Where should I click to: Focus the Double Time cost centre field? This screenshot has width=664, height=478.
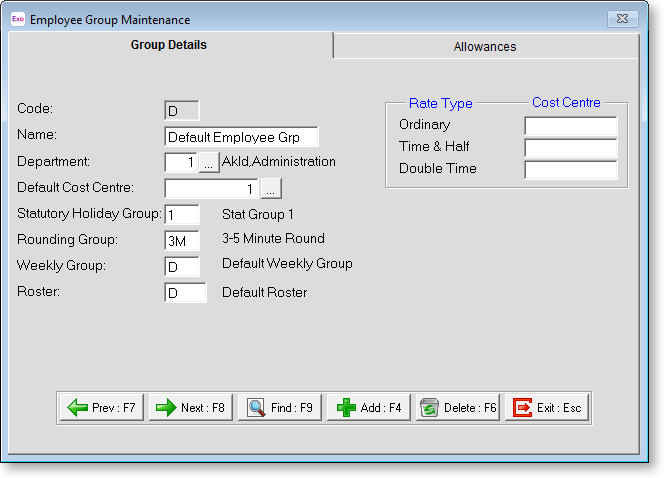coord(570,170)
